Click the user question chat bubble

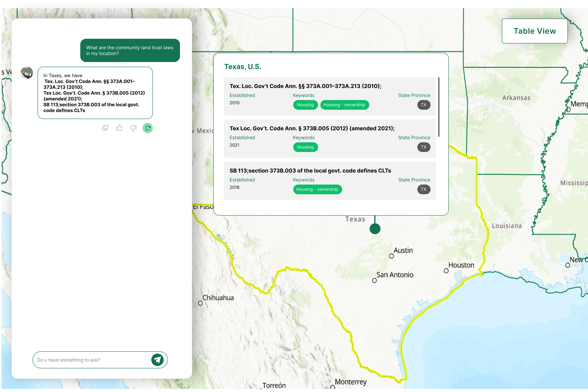point(130,50)
